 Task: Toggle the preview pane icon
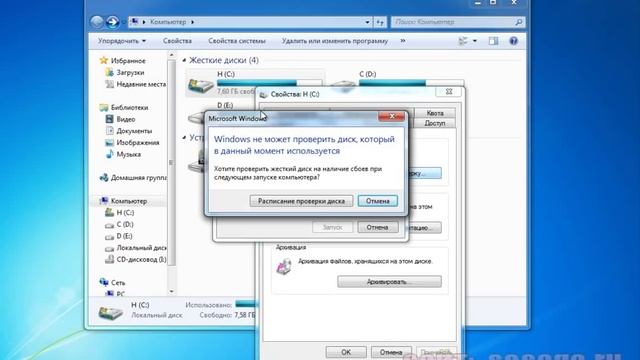493,41
